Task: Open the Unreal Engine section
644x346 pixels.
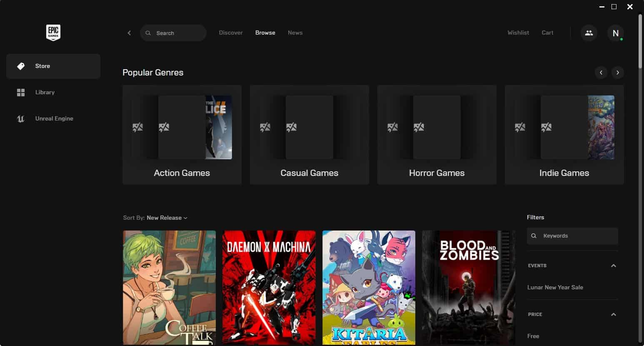Action: [53, 118]
